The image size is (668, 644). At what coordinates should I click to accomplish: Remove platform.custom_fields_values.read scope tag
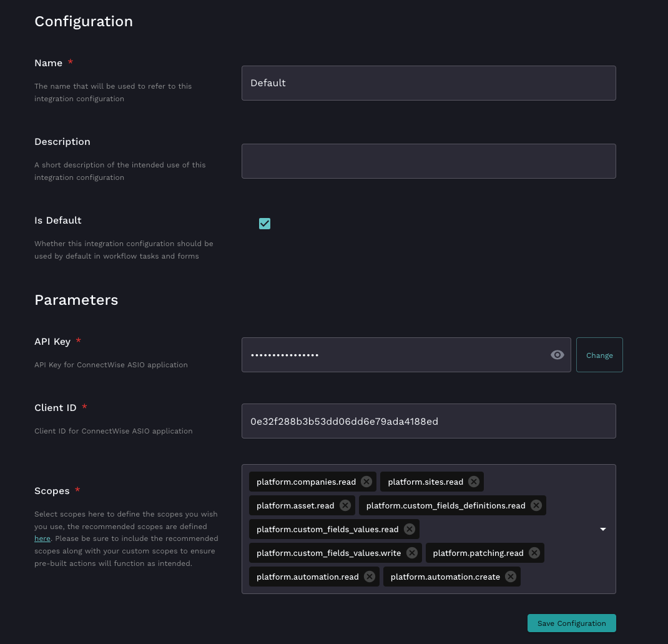pos(410,529)
